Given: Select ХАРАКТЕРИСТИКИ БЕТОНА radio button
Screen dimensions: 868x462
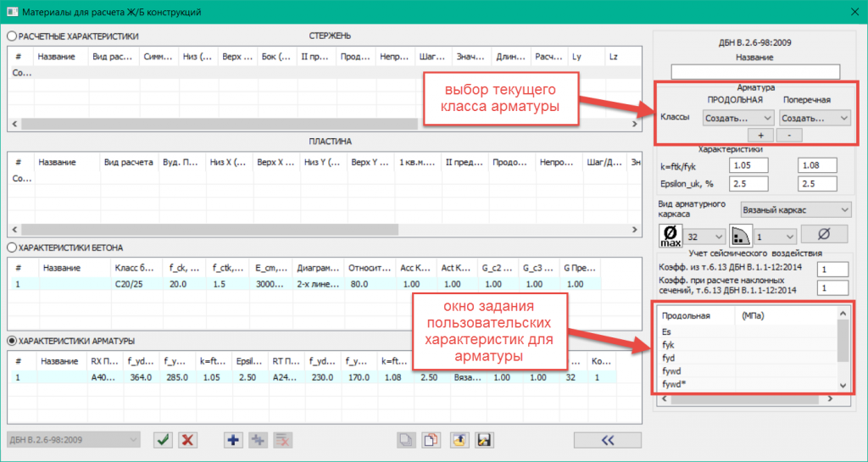Looking at the screenshot, I should (x=12, y=248).
